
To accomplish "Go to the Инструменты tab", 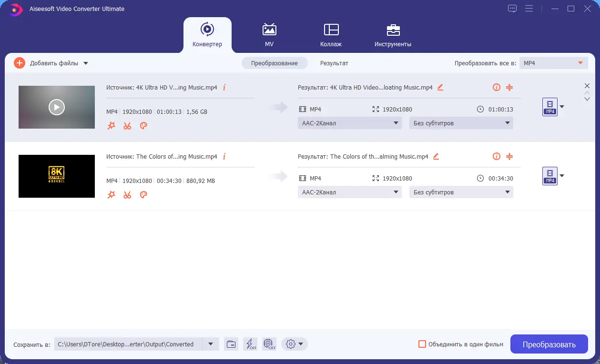I will [x=393, y=35].
